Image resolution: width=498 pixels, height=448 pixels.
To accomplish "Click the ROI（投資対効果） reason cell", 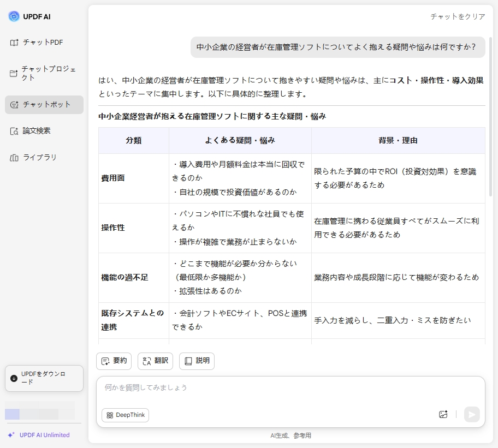I will pos(398,178).
